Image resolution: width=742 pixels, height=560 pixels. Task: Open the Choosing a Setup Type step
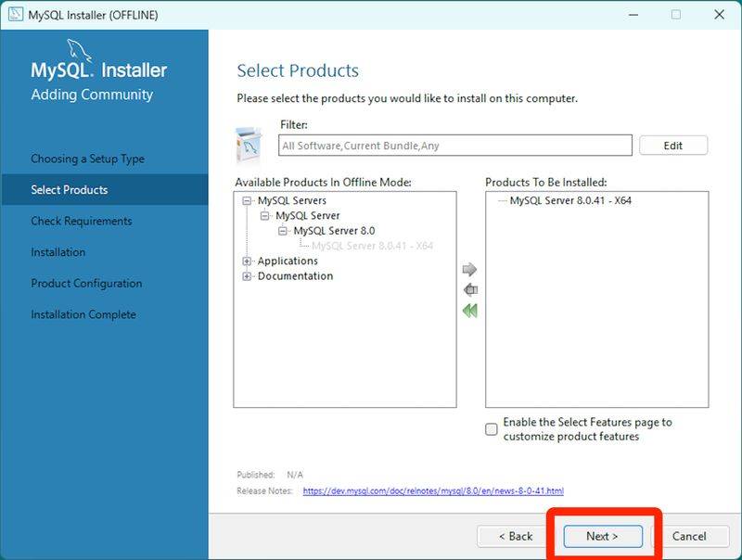[x=87, y=159]
